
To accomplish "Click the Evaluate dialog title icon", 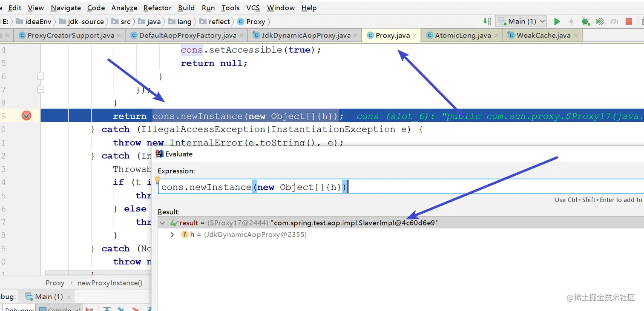I will (159, 154).
